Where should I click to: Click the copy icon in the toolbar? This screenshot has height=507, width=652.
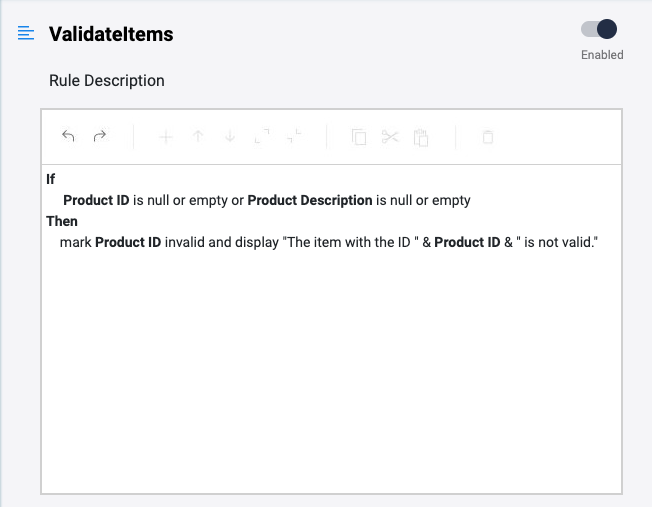(x=359, y=137)
